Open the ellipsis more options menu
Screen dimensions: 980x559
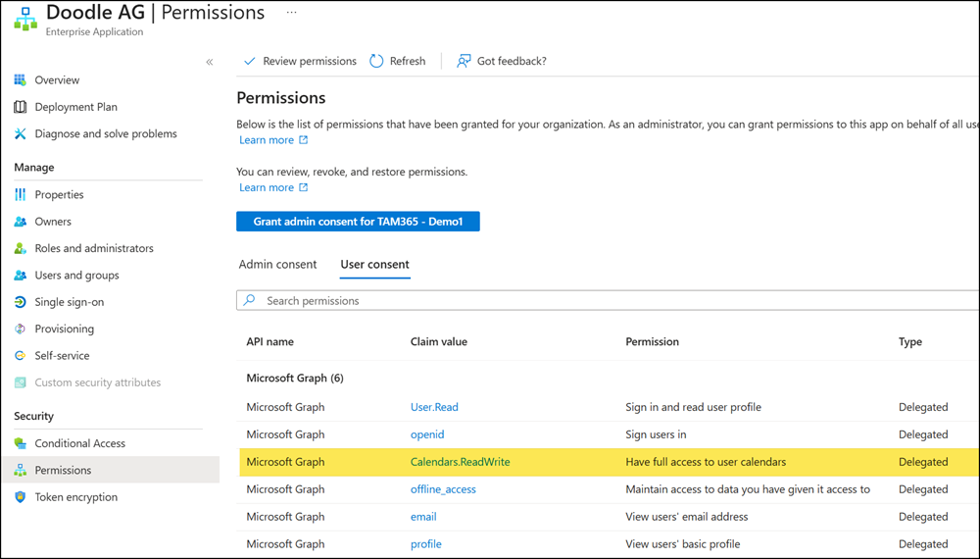click(x=291, y=13)
